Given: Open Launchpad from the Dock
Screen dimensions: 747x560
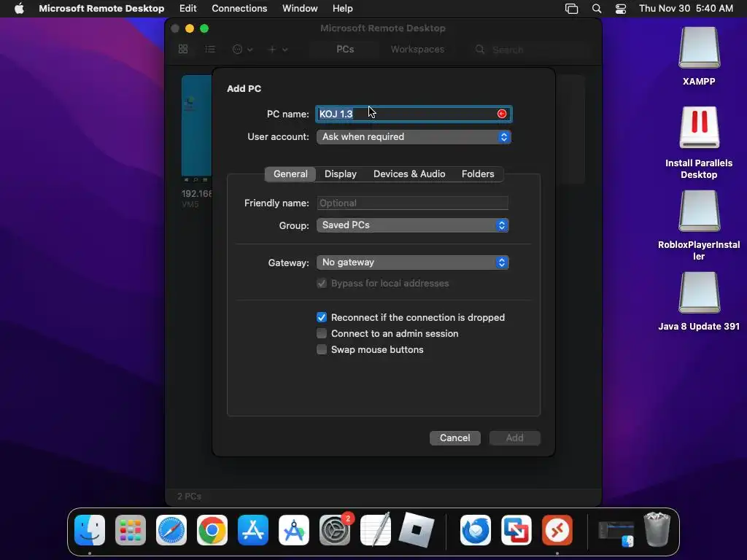Looking at the screenshot, I should point(131,530).
